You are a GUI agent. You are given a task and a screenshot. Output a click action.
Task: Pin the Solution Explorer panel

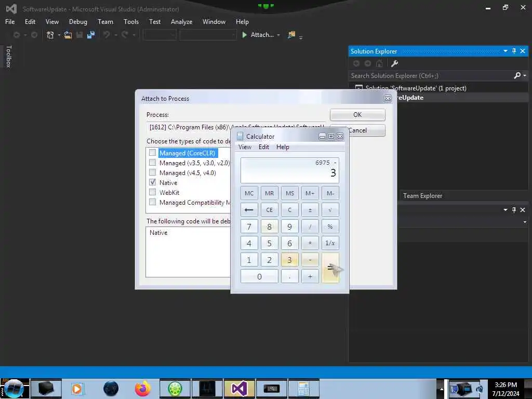(x=514, y=51)
